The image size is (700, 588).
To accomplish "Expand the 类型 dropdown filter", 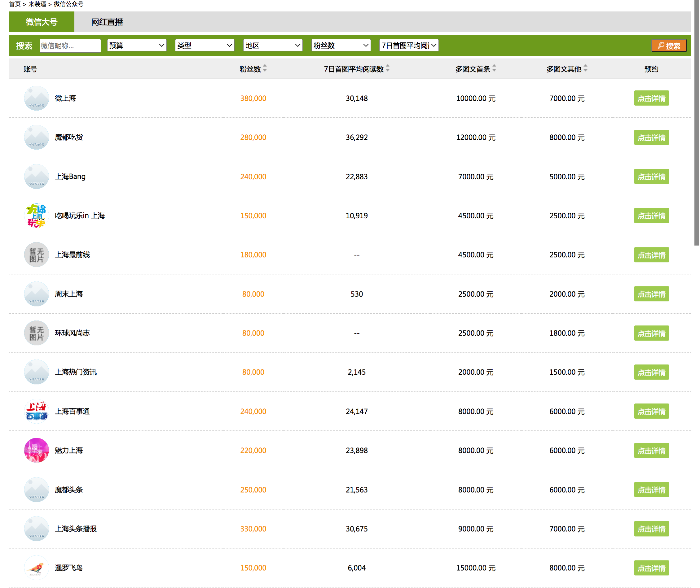I will coord(205,45).
